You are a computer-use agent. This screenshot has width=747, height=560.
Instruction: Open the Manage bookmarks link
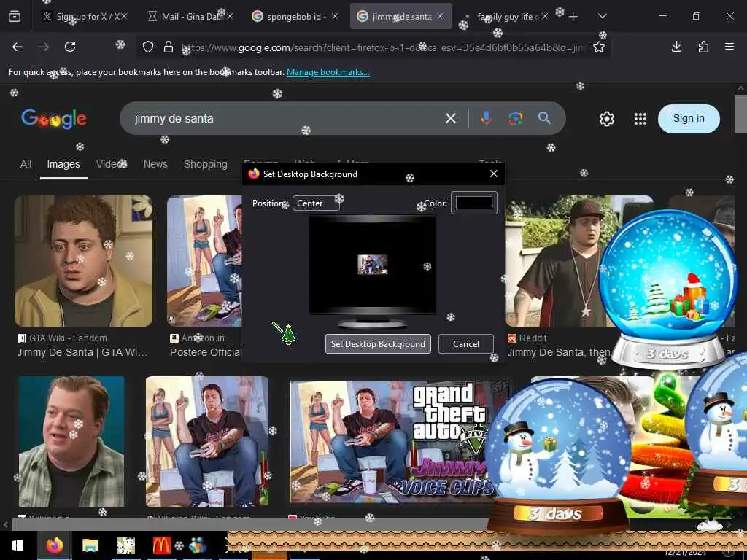[x=328, y=72]
